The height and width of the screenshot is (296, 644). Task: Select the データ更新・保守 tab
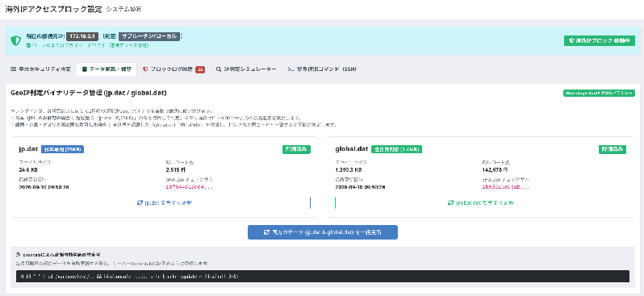pyautogui.click(x=107, y=69)
